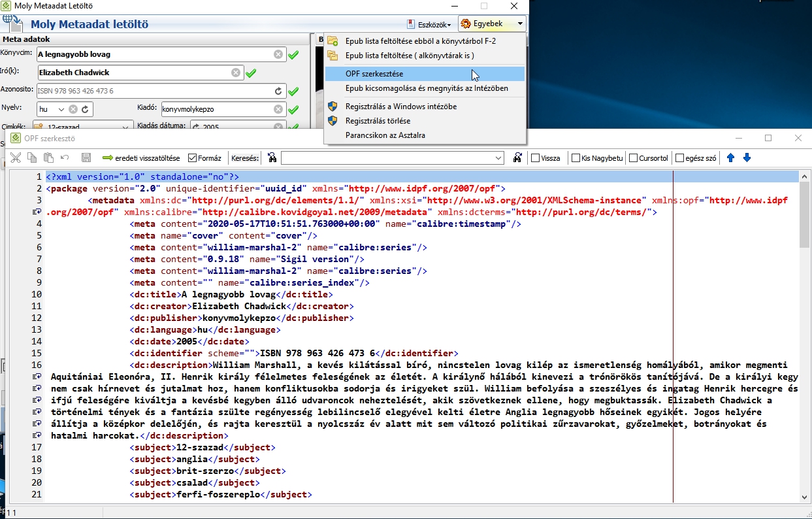
Task: Open the search text combo box dropdown
Action: [498, 158]
